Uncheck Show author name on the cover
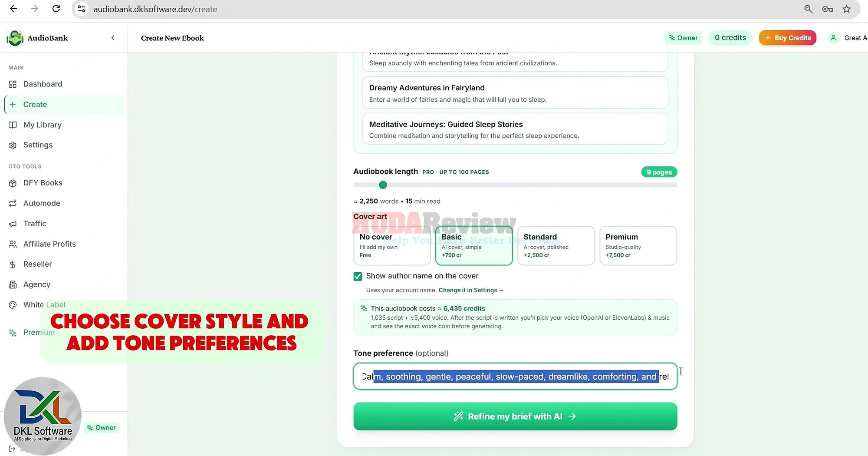The height and width of the screenshot is (456, 868). (x=358, y=276)
